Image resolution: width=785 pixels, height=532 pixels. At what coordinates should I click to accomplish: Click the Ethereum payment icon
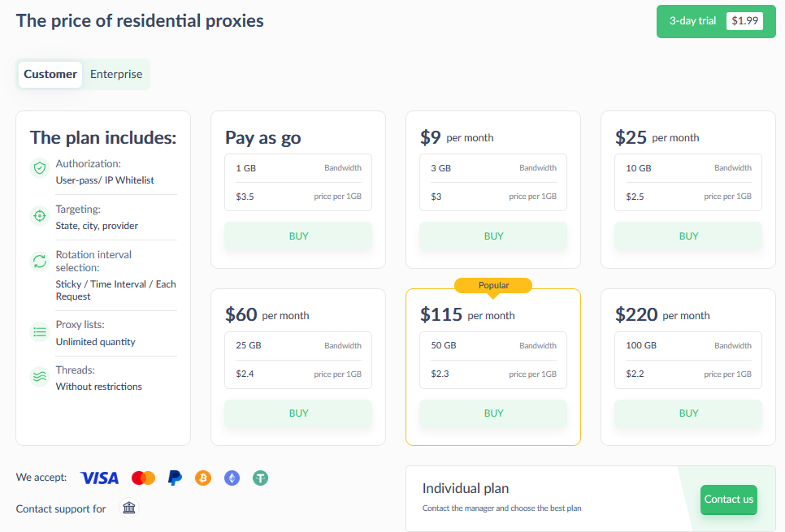(232, 478)
